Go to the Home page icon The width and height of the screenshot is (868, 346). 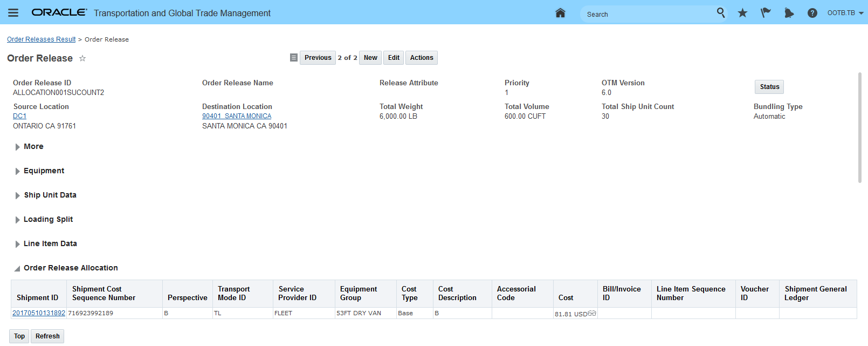point(560,13)
